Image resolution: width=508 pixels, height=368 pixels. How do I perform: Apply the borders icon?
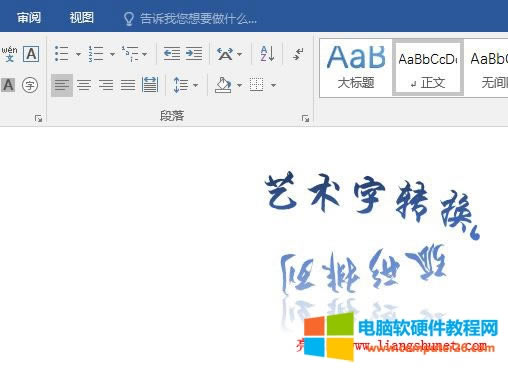coord(256,85)
